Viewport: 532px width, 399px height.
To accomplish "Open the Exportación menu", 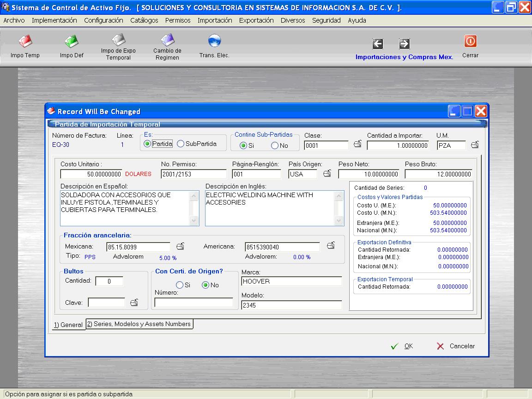I will pos(256,20).
